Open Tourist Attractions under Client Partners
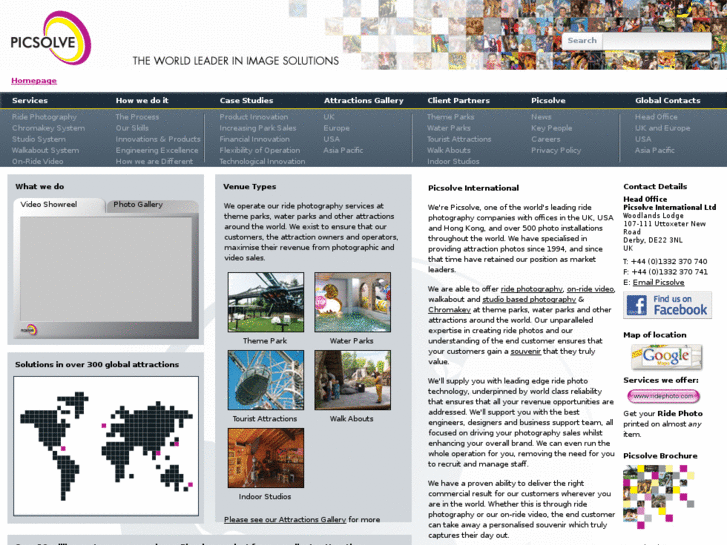The image size is (727, 545). 459,139
